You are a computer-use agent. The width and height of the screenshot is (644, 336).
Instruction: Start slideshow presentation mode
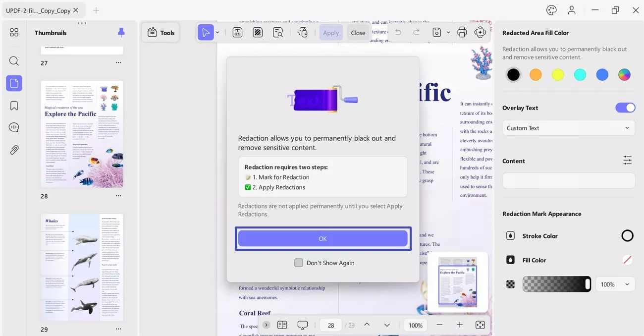[303, 325]
